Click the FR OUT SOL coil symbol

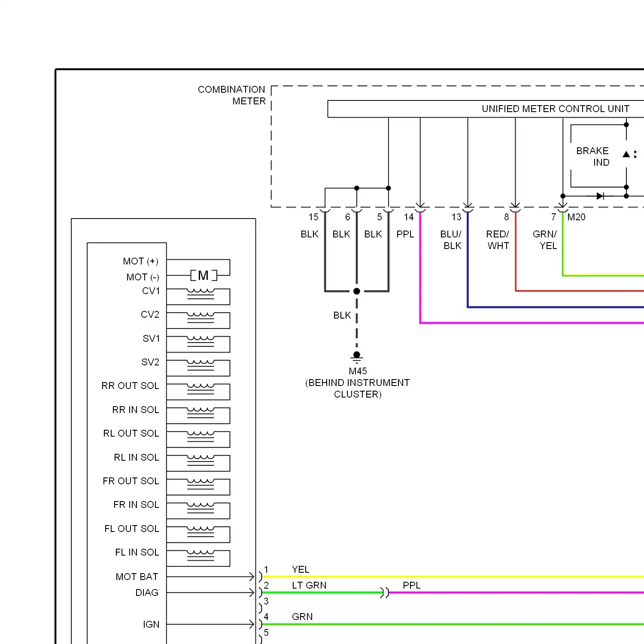click(x=200, y=484)
